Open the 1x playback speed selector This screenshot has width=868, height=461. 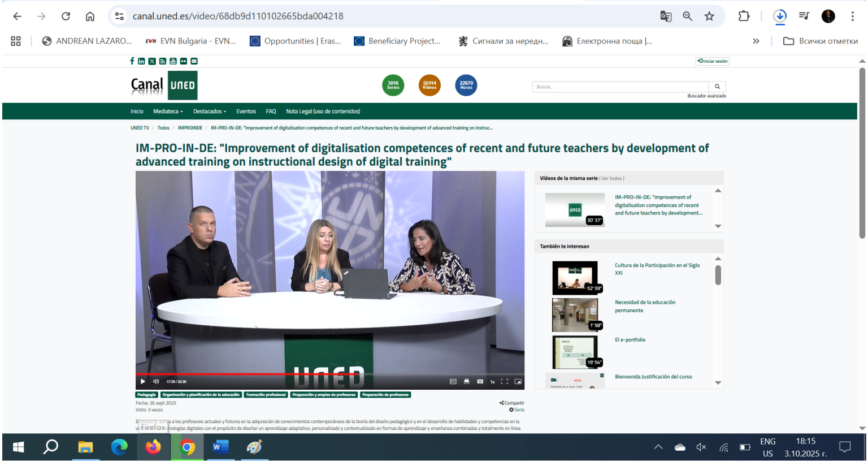tap(492, 382)
